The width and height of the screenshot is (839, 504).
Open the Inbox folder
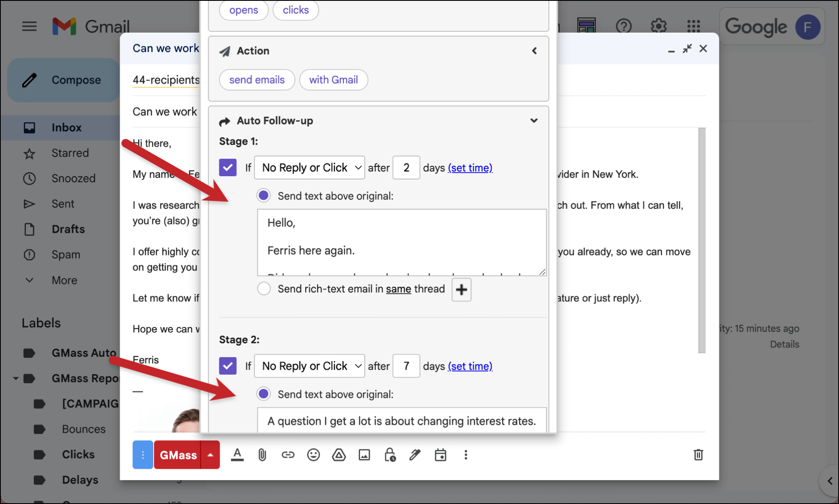point(66,128)
